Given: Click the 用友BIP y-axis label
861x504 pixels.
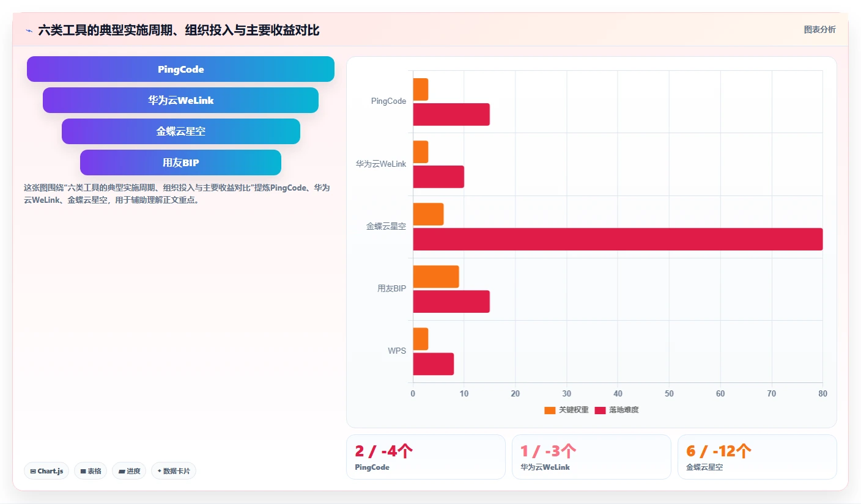Looking at the screenshot, I should click(x=391, y=288).
